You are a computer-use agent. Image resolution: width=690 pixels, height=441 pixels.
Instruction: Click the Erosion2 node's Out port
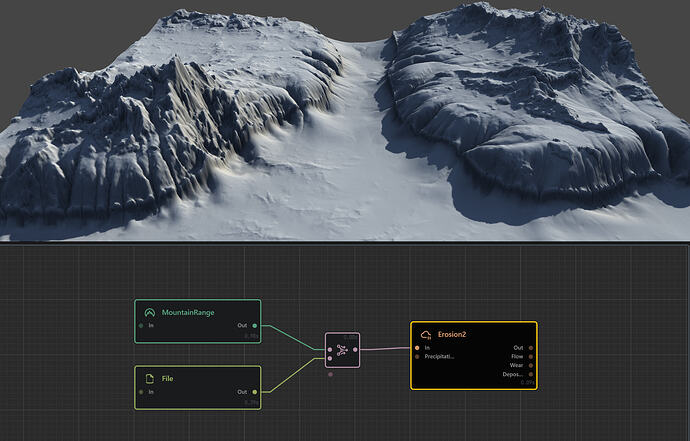(531, 348)
